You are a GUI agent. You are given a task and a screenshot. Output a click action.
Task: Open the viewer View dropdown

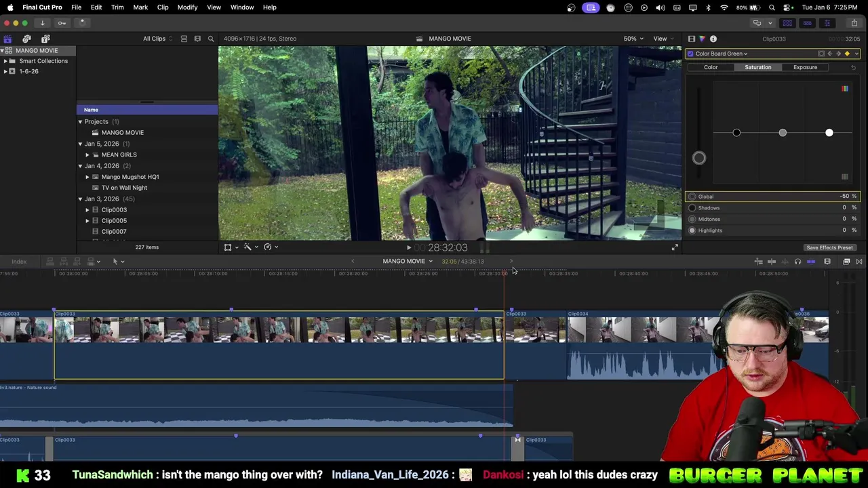tap(663, 39)
